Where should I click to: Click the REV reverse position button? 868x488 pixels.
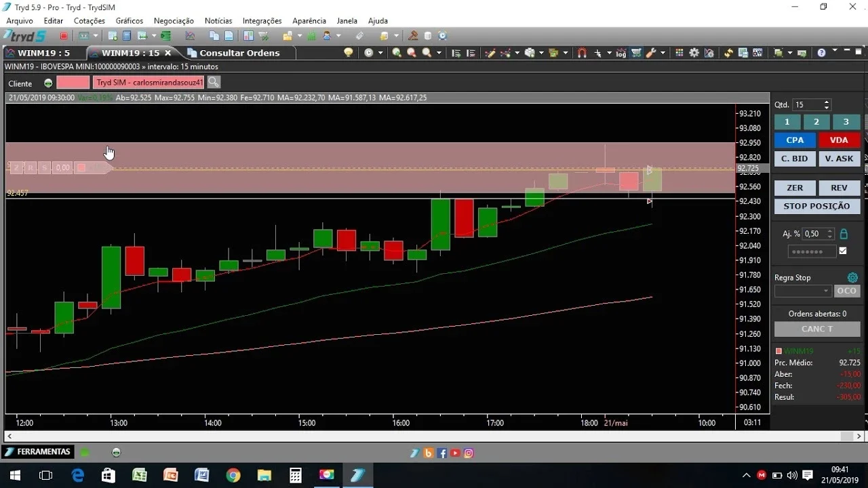pyautogui.click(x=839, y=188)
